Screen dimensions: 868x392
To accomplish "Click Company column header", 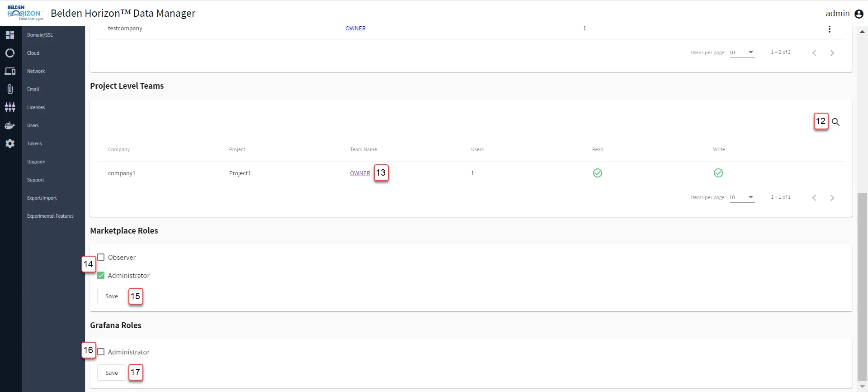I will click(118, 149).
